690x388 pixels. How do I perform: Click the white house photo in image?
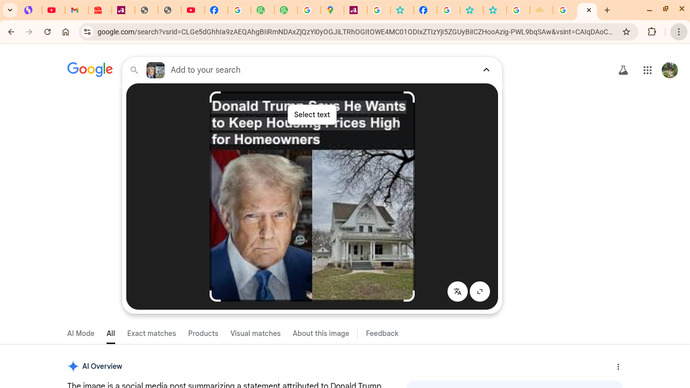363,225
